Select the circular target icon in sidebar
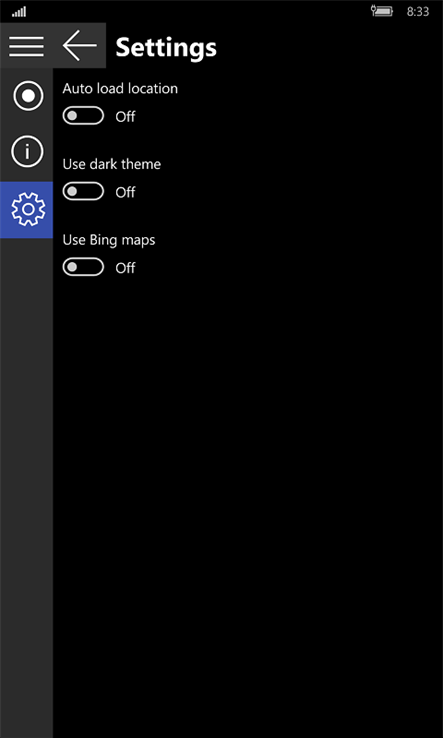 28,96
